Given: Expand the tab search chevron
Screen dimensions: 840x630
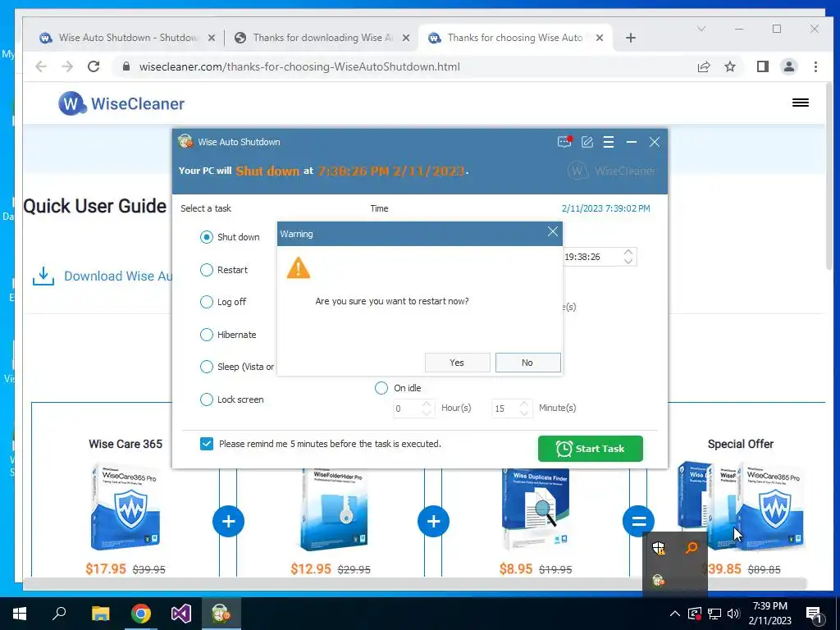Looking at the screenshot, I should [701, 29].
